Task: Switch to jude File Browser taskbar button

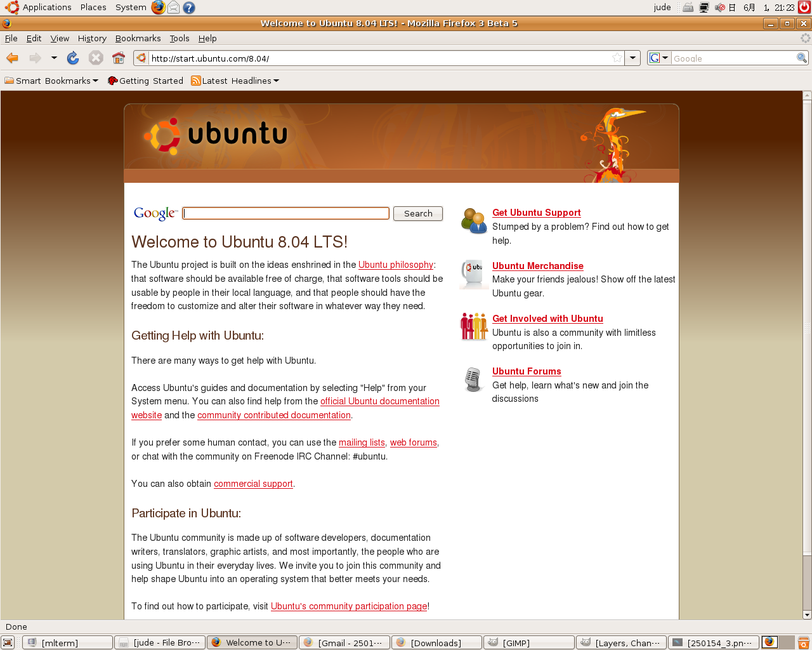Action: point(160,642)
